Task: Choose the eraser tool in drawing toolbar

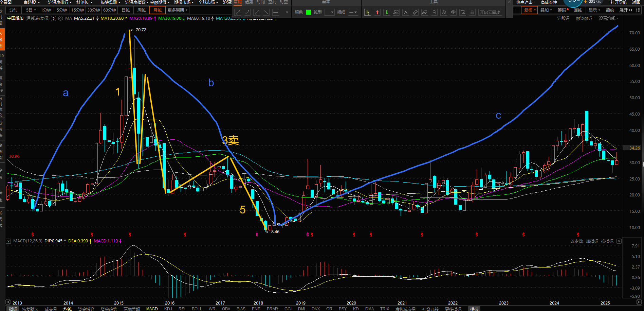Action: 424,12
